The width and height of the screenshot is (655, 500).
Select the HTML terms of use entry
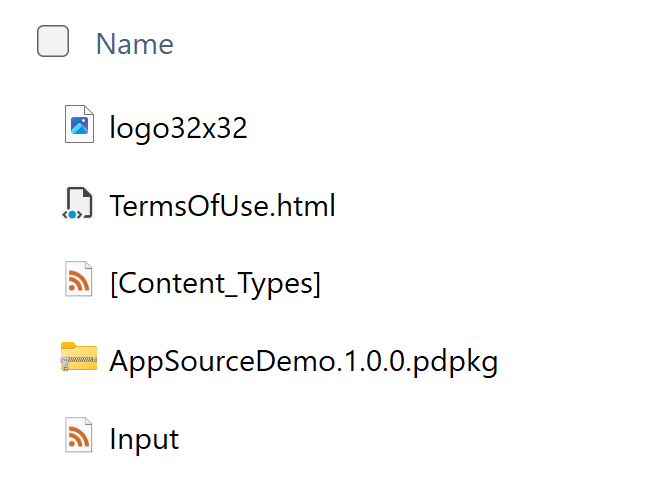[x=222, y=206]
